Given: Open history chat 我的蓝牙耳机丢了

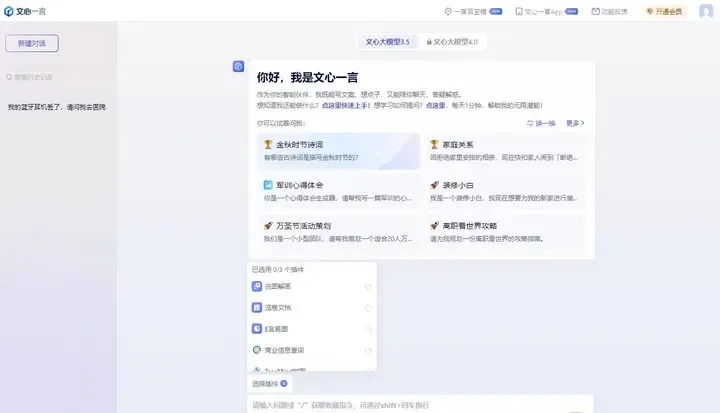Looking at the screenshot, I should point(56,107).
